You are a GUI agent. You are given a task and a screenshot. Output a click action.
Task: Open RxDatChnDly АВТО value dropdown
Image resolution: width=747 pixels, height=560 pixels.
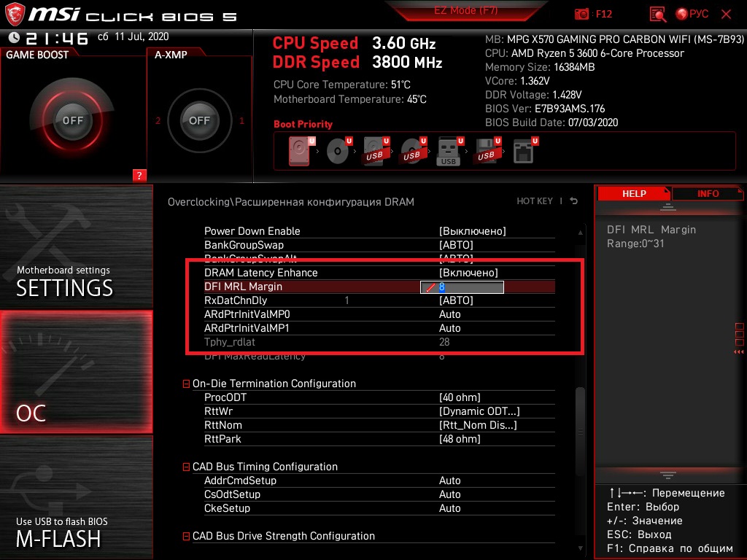[456, 300]
